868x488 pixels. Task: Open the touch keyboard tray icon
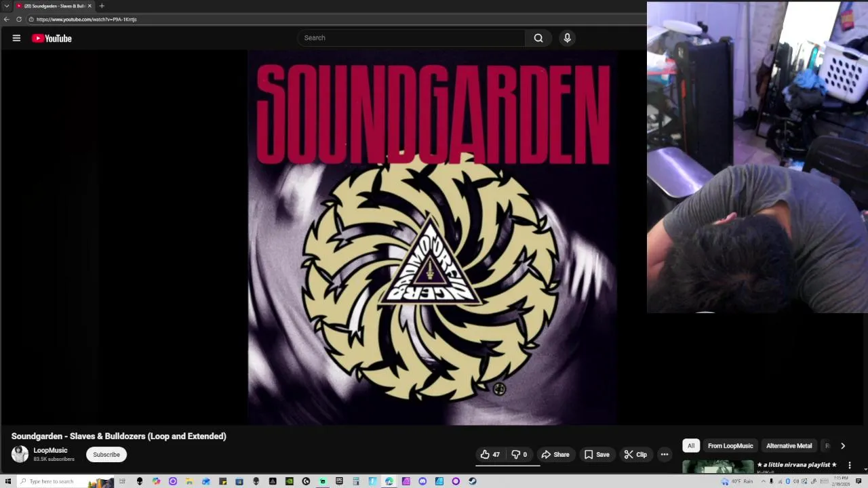click(824, 481)
